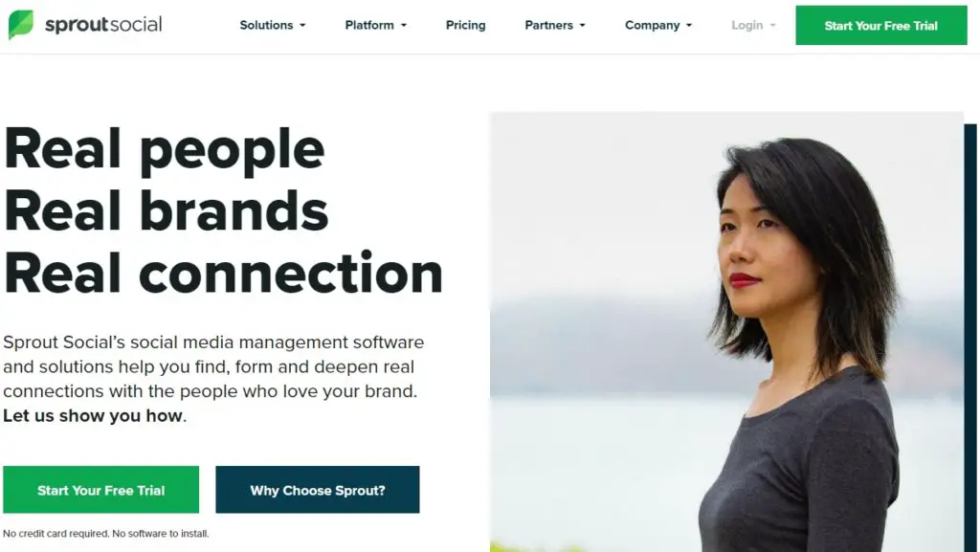Click the green Sprout leaf logo icon
Screen dimensions: 980x552
pyautogui.click(x=21, y=24)
